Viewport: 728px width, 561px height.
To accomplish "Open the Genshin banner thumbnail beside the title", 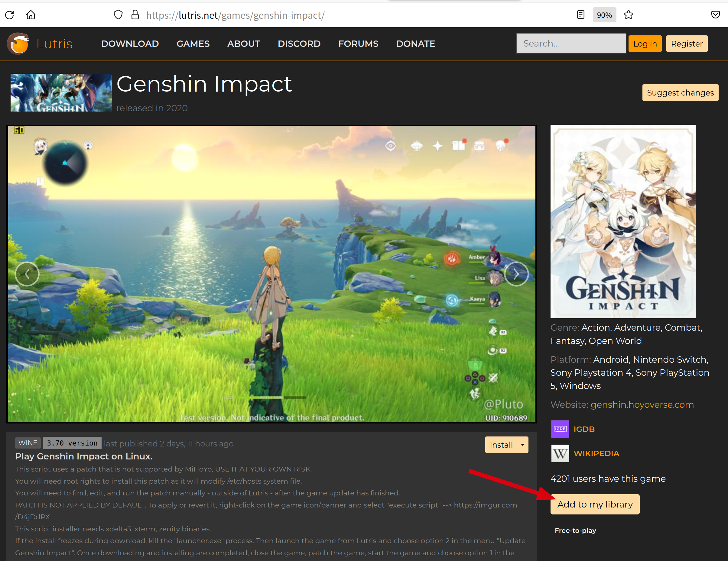I will click(61, 93).
